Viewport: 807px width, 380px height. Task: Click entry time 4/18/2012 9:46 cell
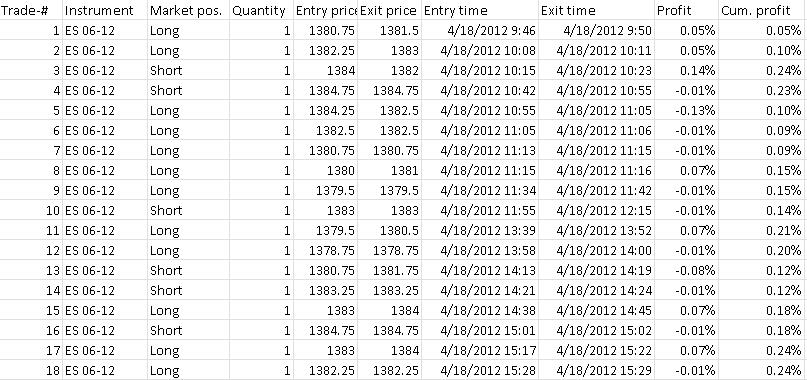coord(480,31)
